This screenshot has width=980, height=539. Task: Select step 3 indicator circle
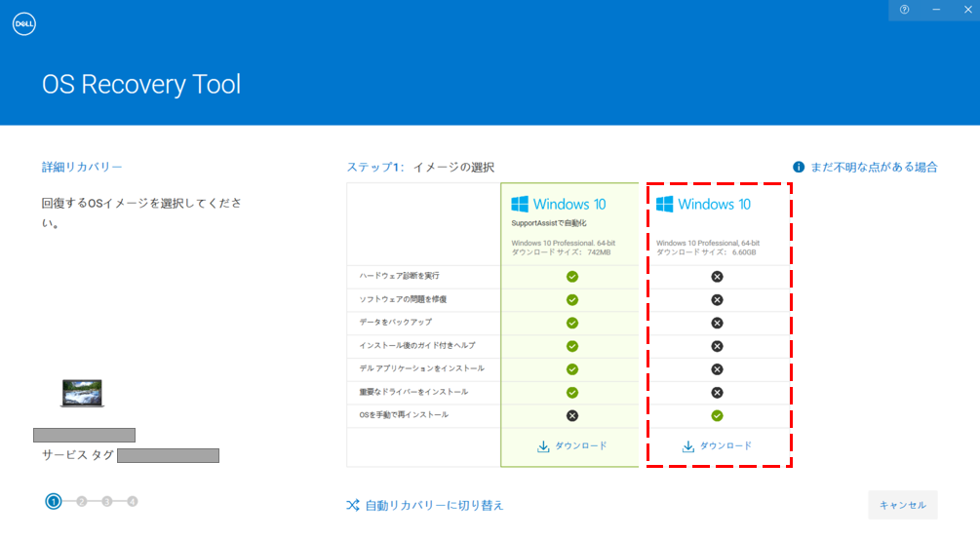pos(107,501)
